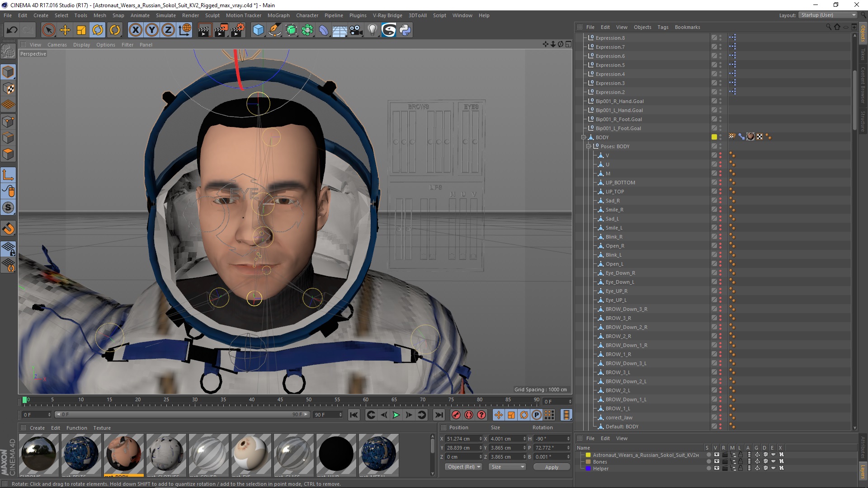Viewport: 868px width, 488px height.
Task: Open the Simulate menu
Action: (x=166, y=15)
